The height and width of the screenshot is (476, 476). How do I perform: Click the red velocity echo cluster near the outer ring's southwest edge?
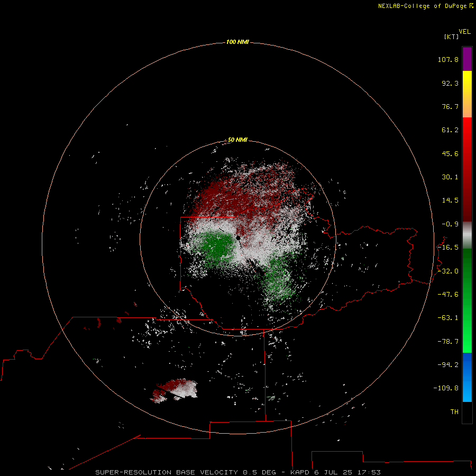(173, 390)
